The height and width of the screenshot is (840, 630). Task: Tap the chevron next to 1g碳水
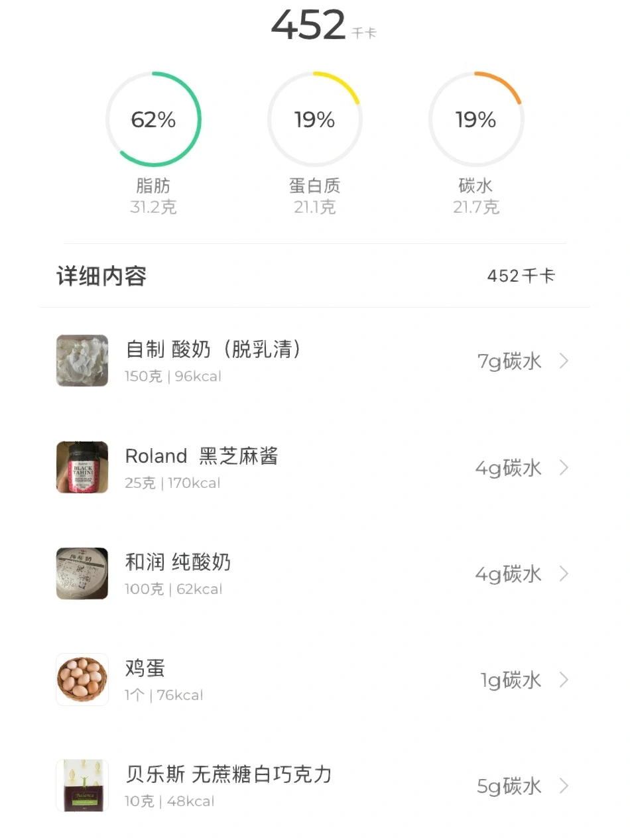click(x=564, y=680)
